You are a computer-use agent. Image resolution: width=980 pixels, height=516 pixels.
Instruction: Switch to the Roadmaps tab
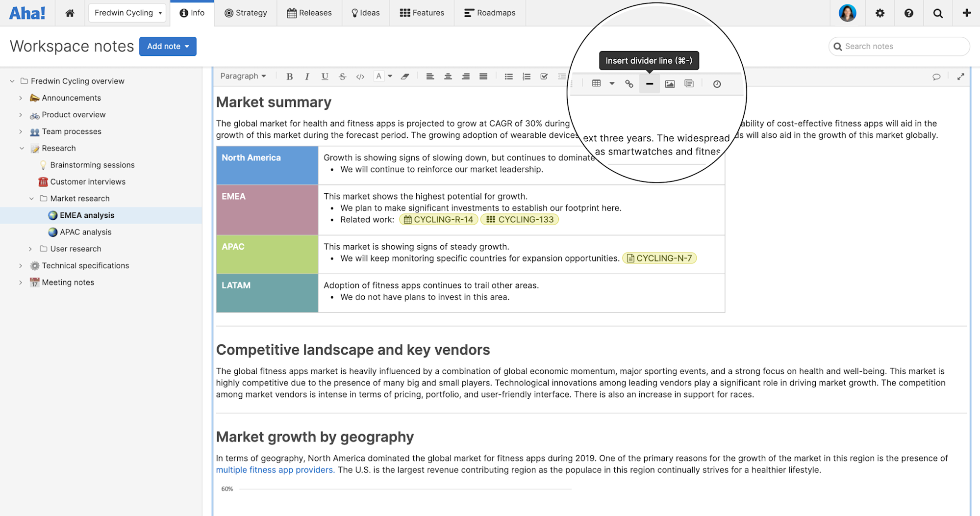(490, 13)
